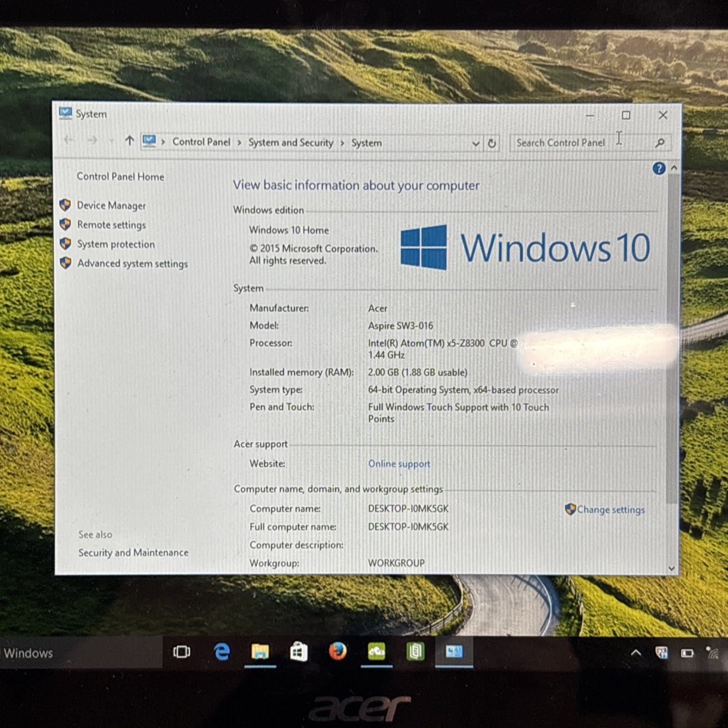728x728 pixels.
Task: Open System protection settings
Action: [x=116, y=244]
